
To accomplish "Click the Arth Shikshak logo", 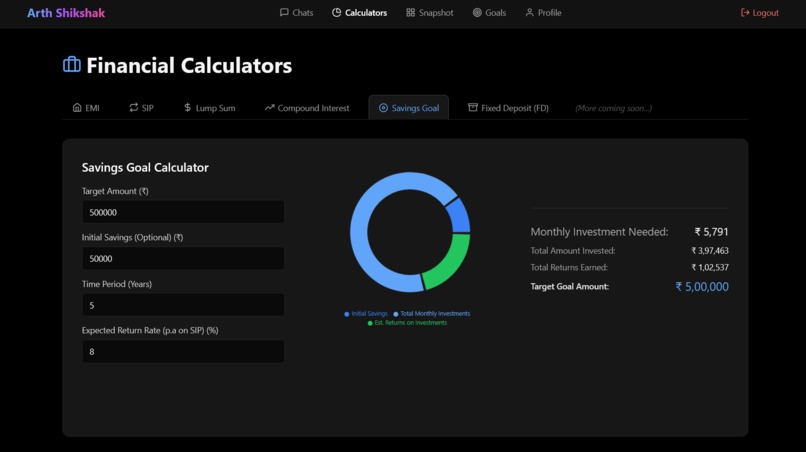I will (66, 13).
